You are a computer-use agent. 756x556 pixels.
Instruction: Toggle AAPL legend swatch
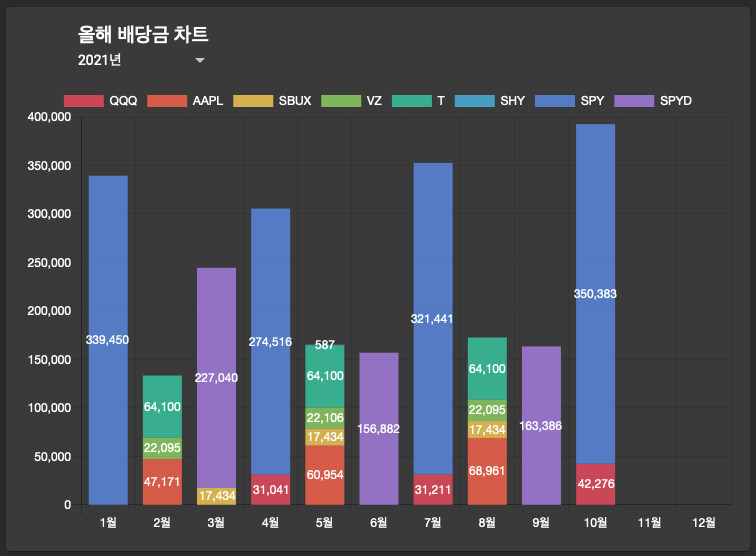point(167,101)
